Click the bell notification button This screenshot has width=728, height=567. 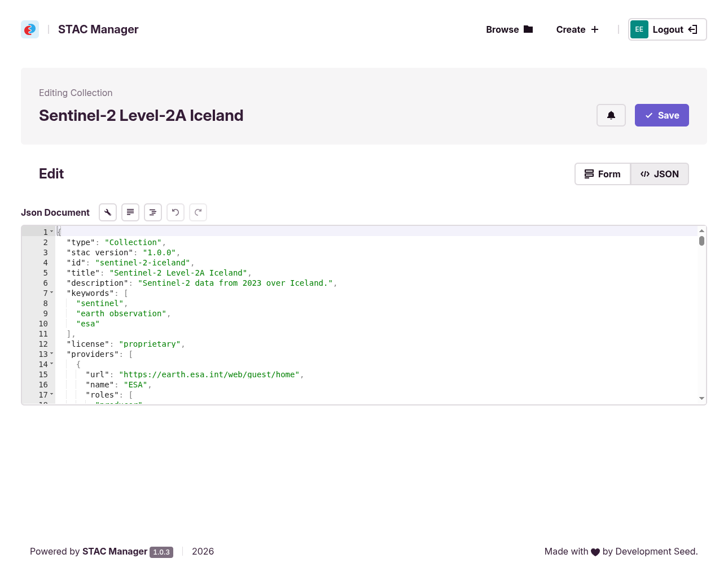[x=611, y=115]
